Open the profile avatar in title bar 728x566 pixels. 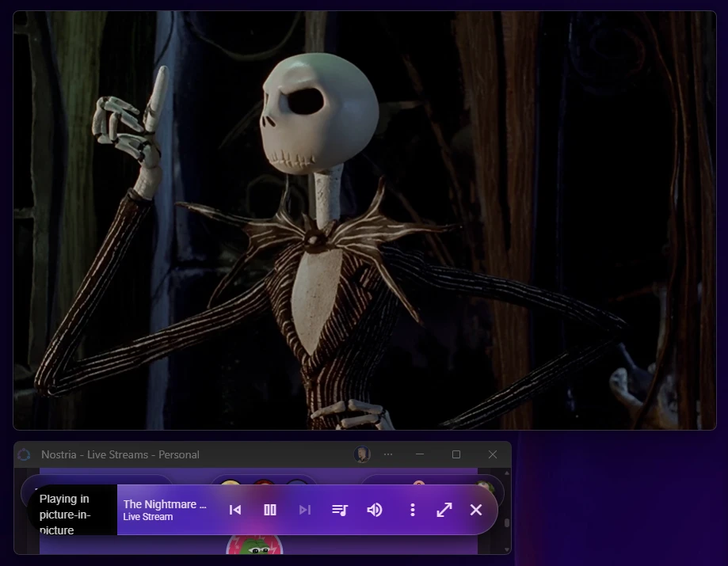tap(362, 454)
